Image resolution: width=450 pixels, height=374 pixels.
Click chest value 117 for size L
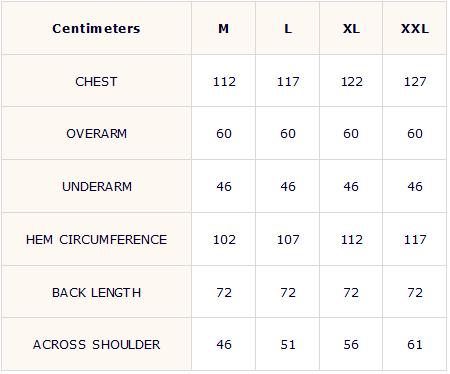click(x=288, y=82)
